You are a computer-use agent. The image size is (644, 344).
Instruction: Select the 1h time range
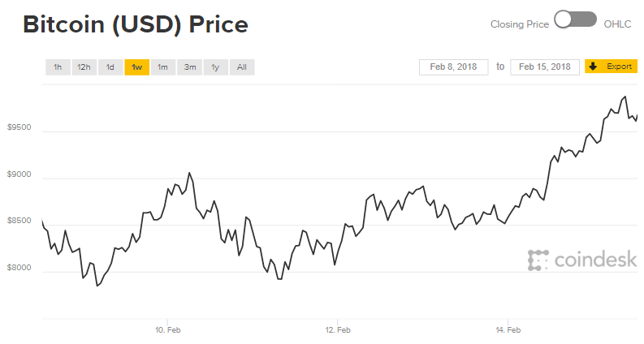point(57,67)
